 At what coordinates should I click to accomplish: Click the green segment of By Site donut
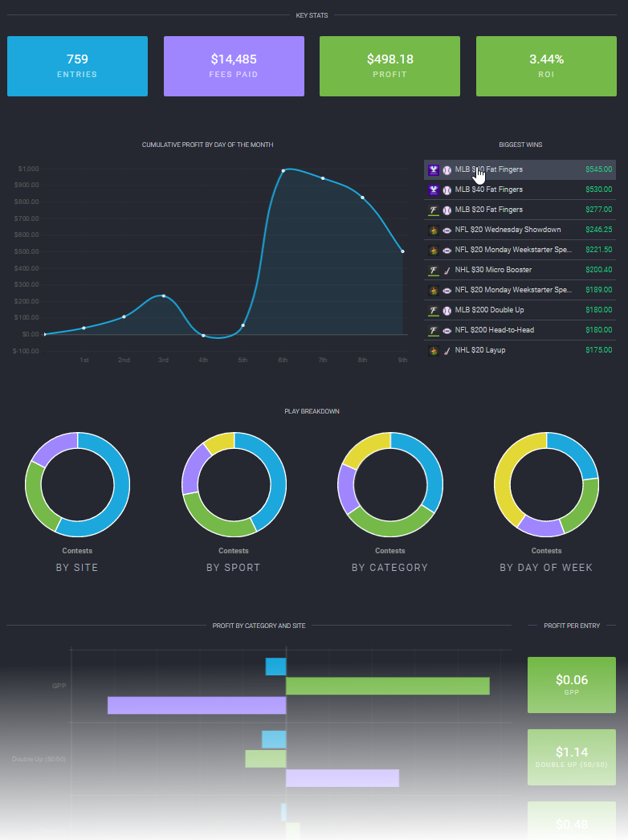pos(36,501)
